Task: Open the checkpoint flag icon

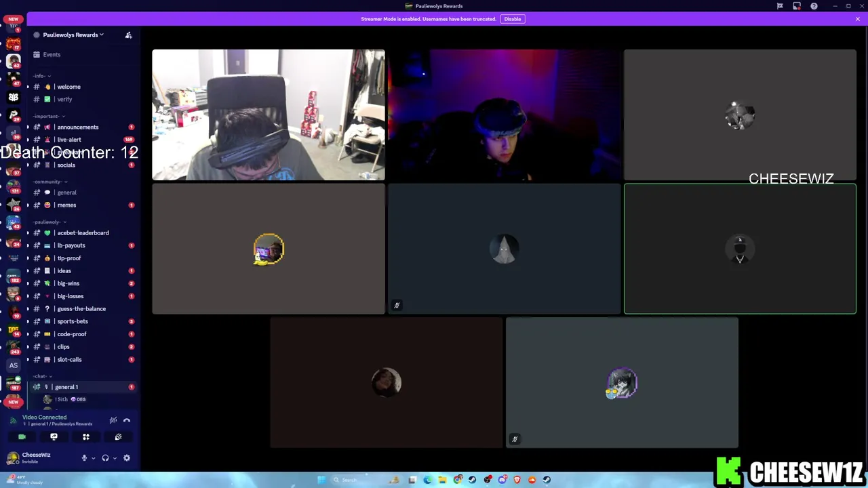Action: click(x=780, y=6)
